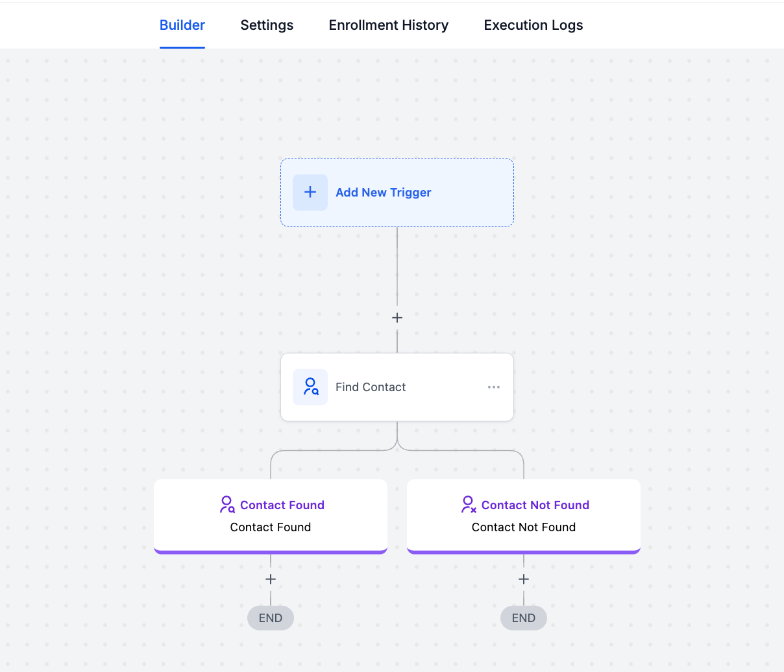Click the Find Contact person-search icon
Image resolution: width=784 pixels, height=672 pixels.
[310, 387]
